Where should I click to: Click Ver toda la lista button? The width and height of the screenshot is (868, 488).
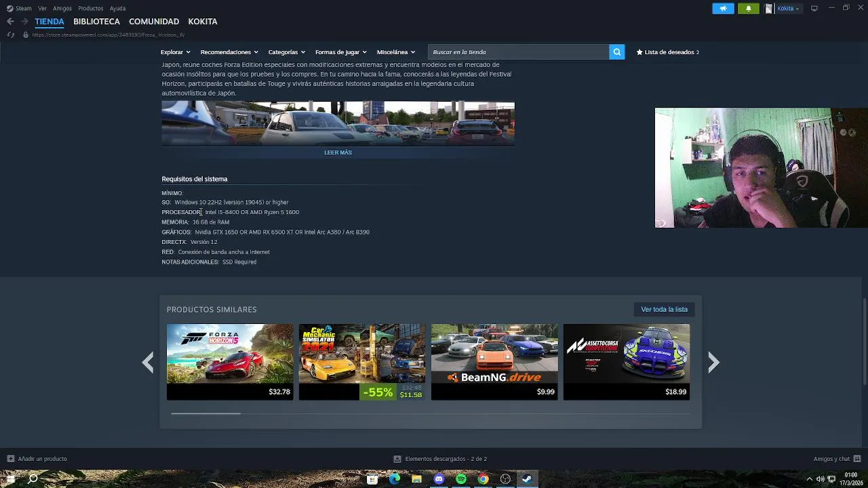point(664,309)
